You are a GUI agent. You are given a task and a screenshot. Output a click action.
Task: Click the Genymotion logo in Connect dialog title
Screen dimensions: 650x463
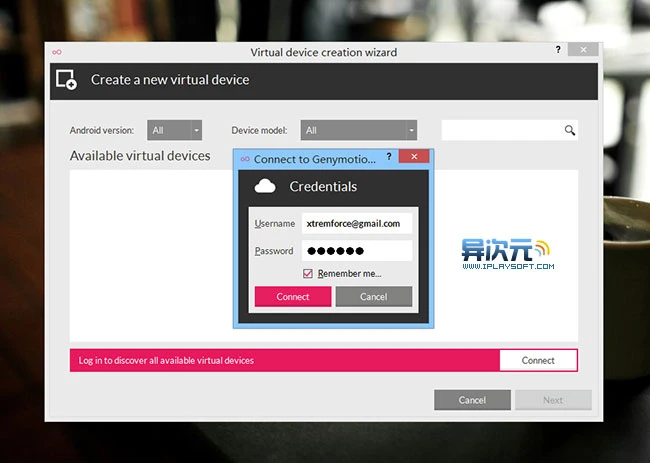(x=245, y=159)
